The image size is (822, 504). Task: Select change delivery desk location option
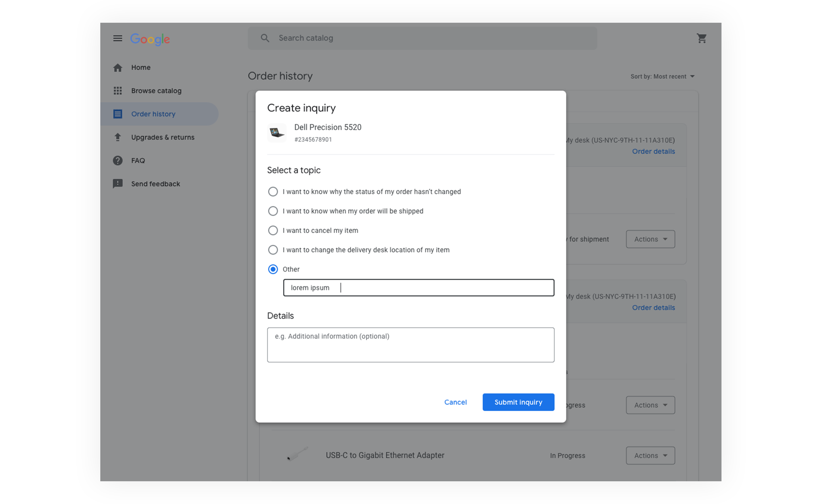273,250
